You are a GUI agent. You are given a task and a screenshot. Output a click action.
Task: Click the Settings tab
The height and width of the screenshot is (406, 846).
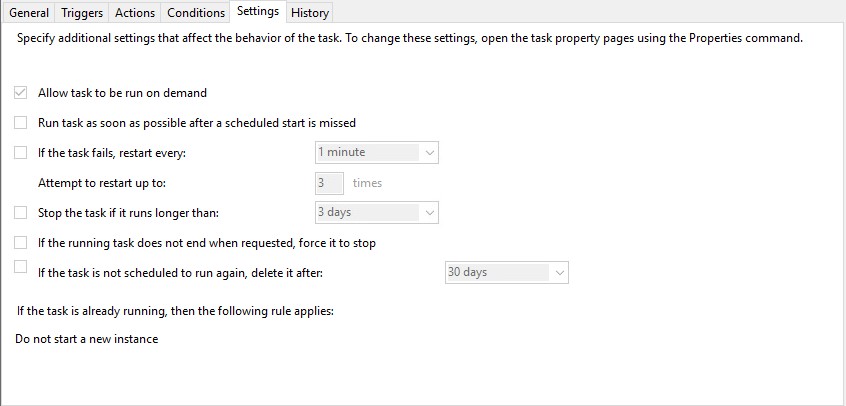tap(258, 11)
